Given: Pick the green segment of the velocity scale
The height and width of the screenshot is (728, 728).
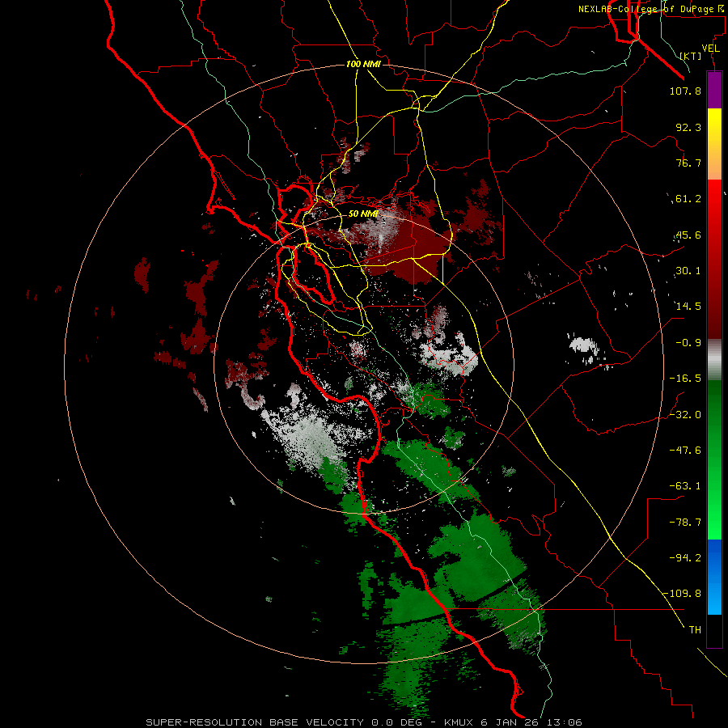Looking at the screenshot, I should coord(714,459).
